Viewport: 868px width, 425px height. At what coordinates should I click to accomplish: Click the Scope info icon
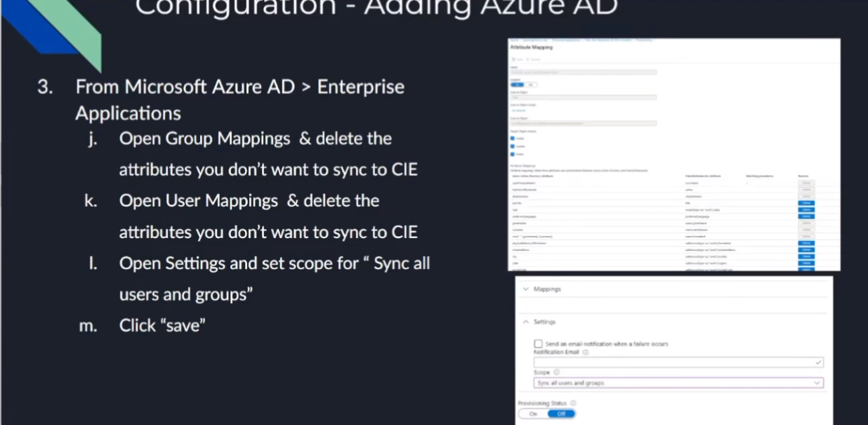[x=556, y=372]
